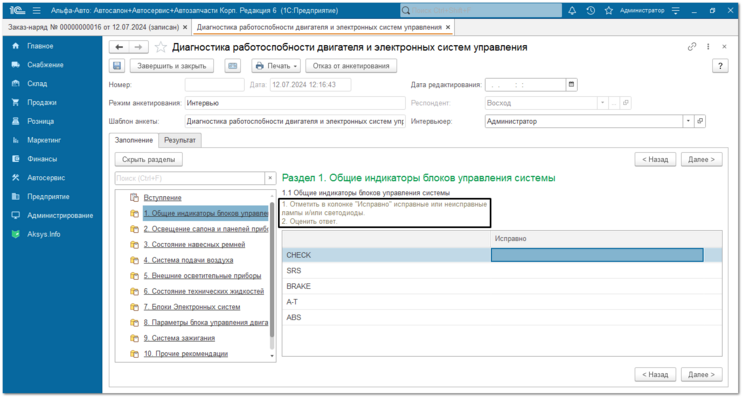Open Маркетинг section in sidebar
Viewport: 743px width, 398px height.
pyautogui.click(x=44, y=140)
